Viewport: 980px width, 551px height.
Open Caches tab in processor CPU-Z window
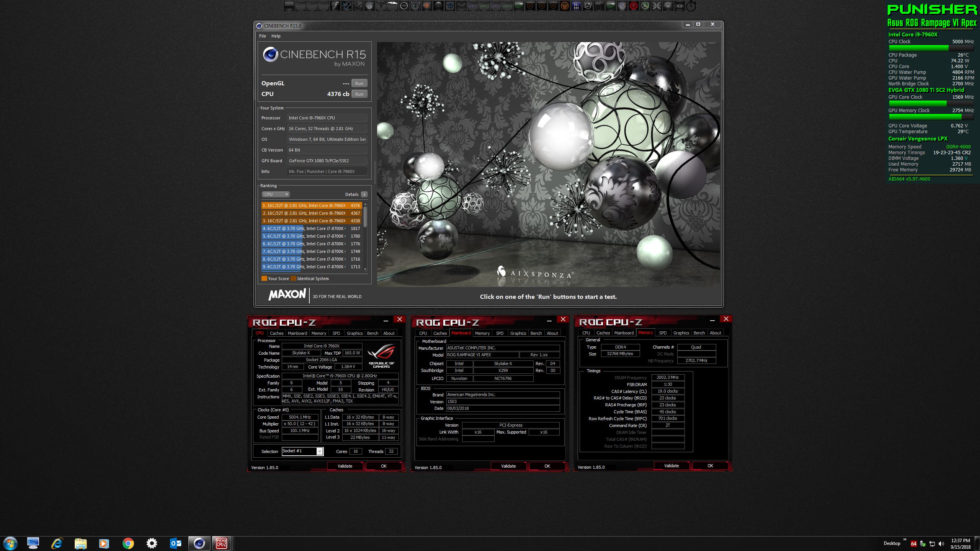tap(276, 333)
